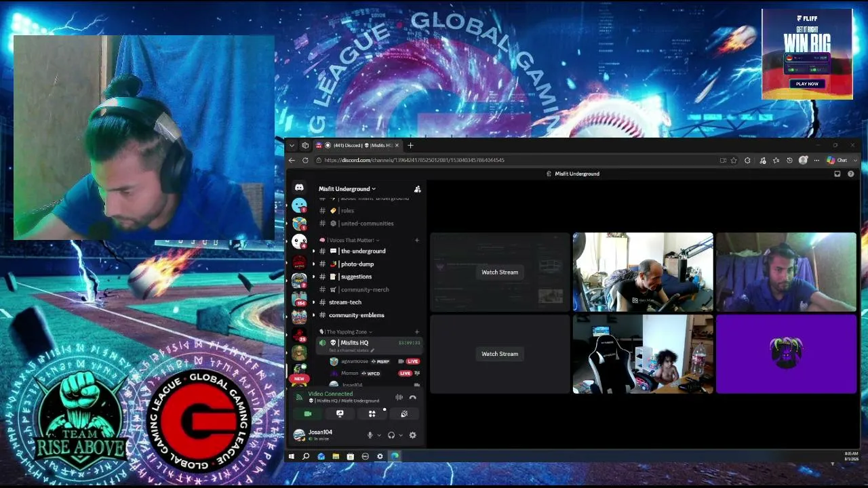Click the Video Connected status text

click(x=330, y=394)
